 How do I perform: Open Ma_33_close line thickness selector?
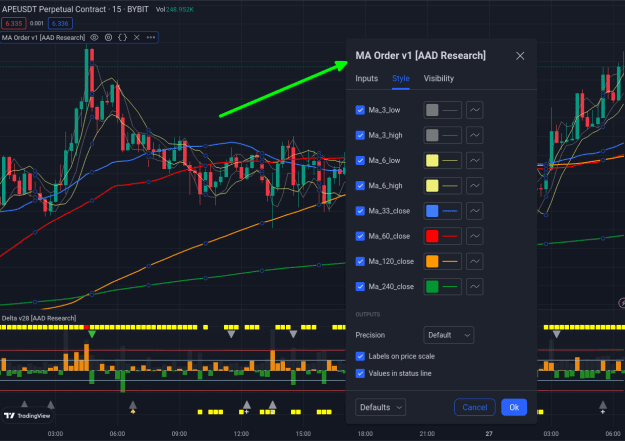pos(450,211)
